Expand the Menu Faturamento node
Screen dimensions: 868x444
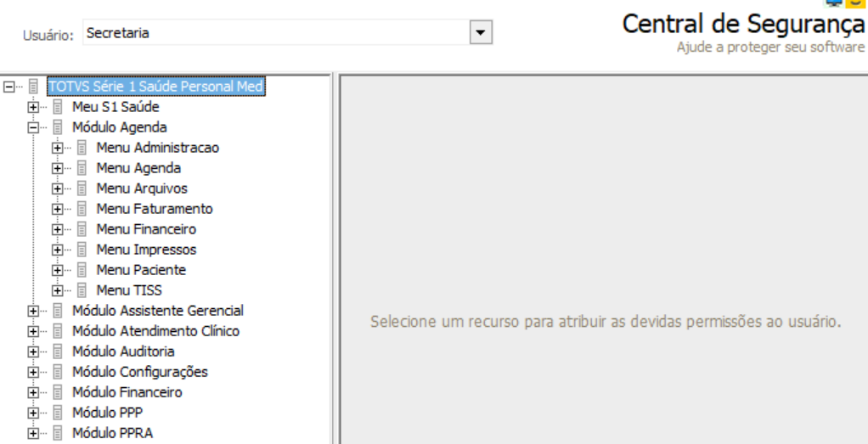[57, 210]
